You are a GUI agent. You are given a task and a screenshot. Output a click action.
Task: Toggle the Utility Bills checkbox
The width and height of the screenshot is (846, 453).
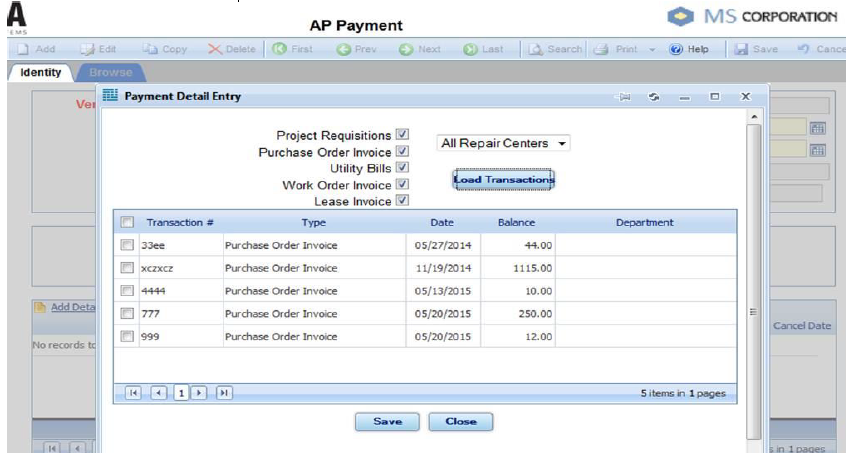(402, 168)
